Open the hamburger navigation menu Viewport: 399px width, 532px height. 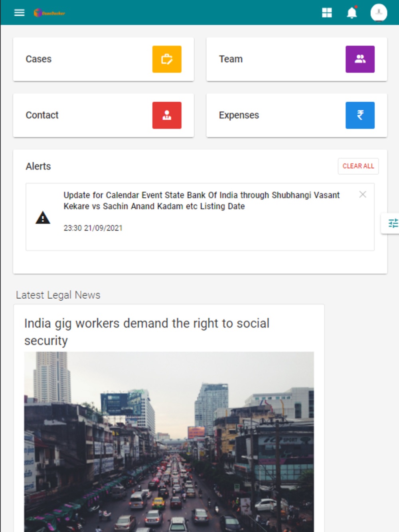click(19, 13)
